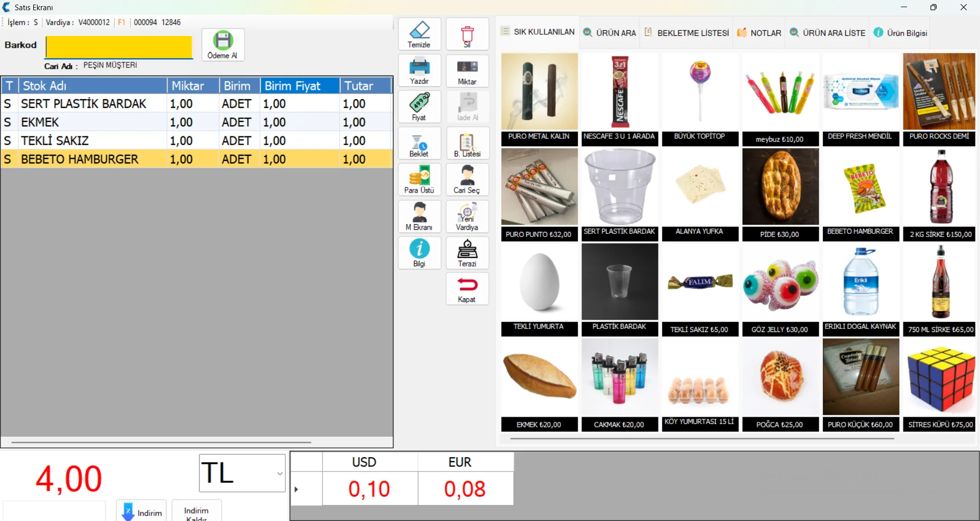Click the sales table horizontal scrollbar
This screenshot has height=521, width=980.
click(161, 442)
